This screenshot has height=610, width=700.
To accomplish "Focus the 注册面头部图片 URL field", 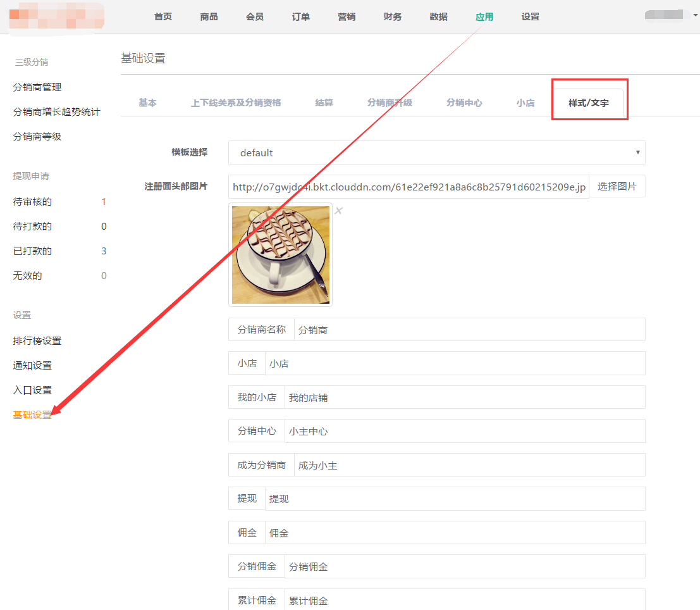I will [408, 187].
